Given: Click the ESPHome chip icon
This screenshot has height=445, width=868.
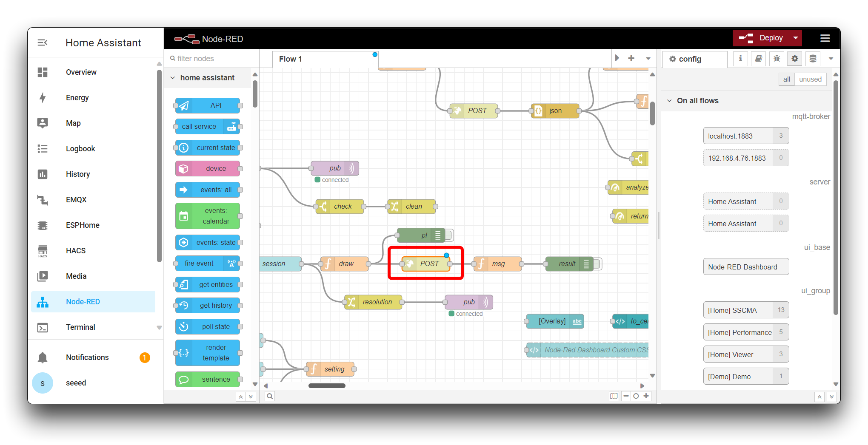Looking at the screenshot, I should pos(43,225).
